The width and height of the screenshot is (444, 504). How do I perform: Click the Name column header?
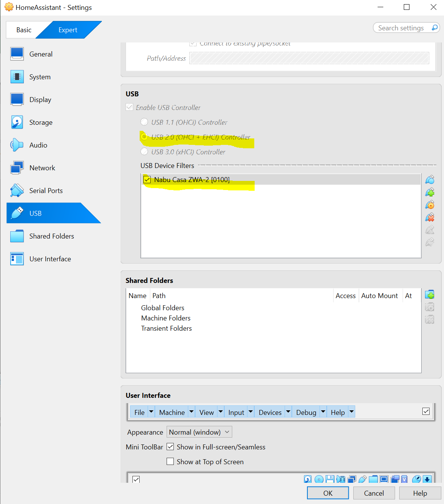tap(137, 295)
